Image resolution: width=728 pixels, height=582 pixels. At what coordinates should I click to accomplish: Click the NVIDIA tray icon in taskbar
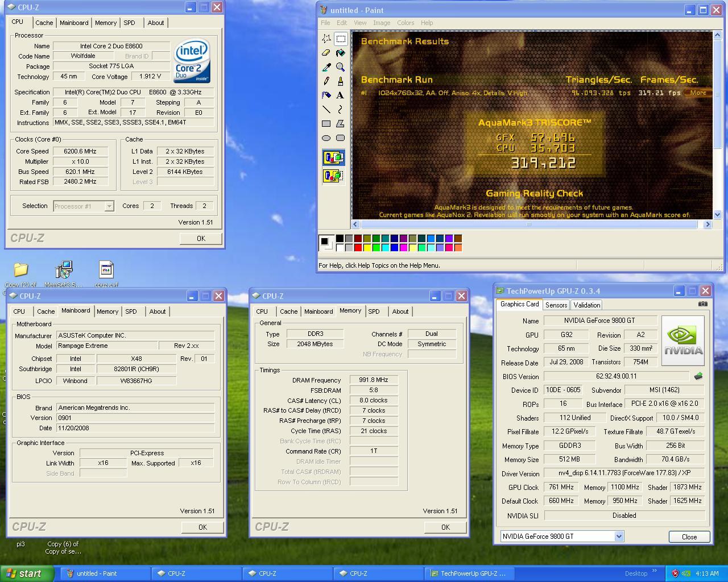[686, 573]
